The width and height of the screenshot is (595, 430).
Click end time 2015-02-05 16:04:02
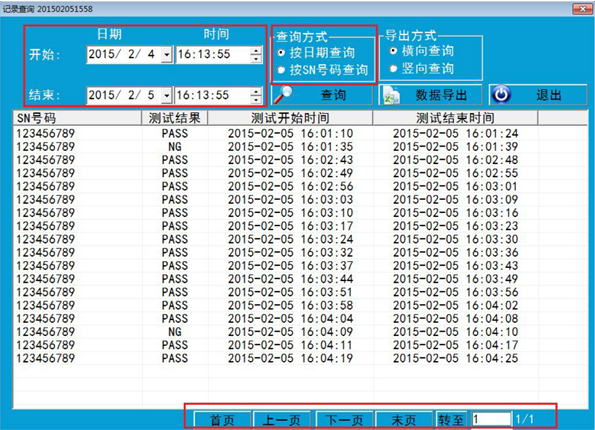(455, 305)
